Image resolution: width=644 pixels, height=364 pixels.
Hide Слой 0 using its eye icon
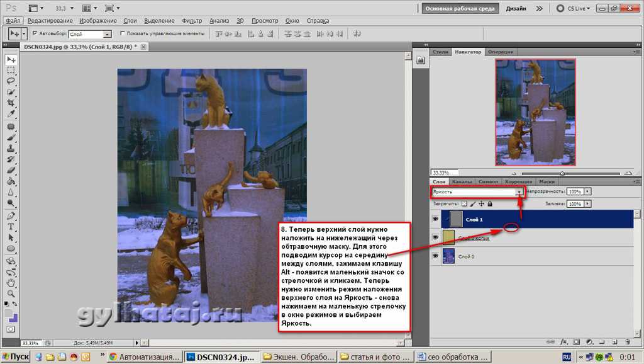click(x=436, y=256)
